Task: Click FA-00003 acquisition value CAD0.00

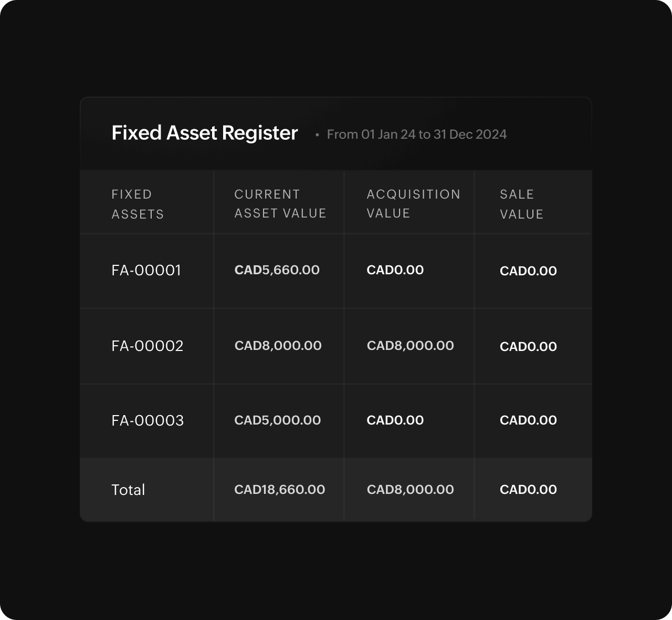Action: coord(395,420)
